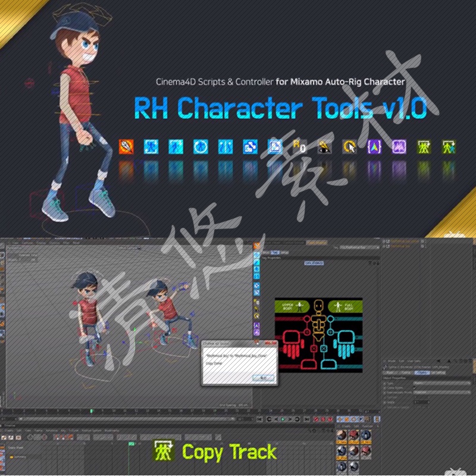
Task: Select the yellow cursor-circle icon in banner
Action: click(x=349, y=146)
